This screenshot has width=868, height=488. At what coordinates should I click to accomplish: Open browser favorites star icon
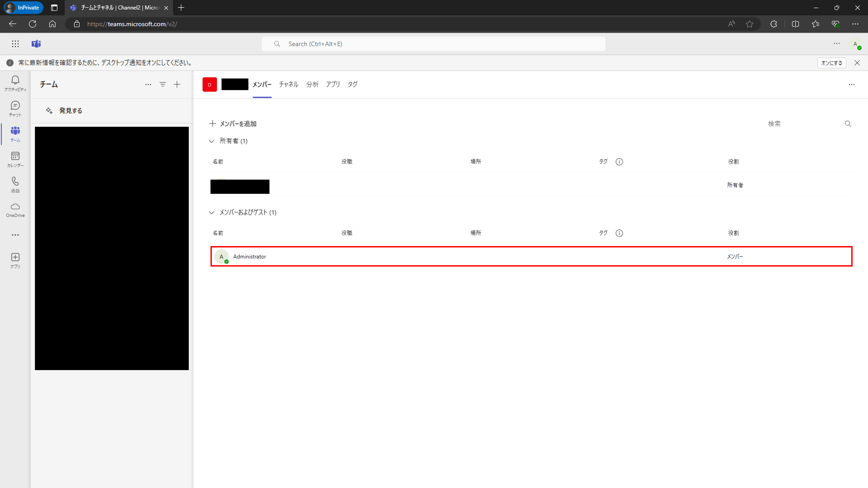tap(749, 24)
